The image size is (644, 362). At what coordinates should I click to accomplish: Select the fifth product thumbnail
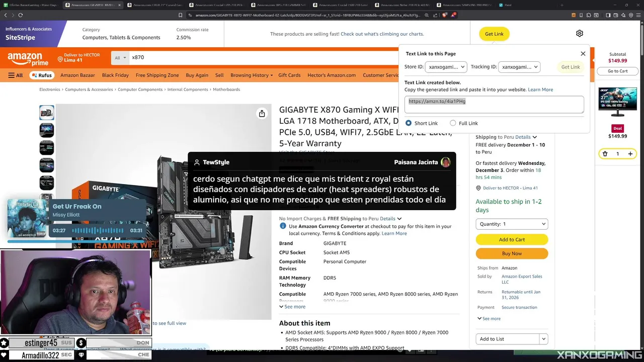[46, 183]
